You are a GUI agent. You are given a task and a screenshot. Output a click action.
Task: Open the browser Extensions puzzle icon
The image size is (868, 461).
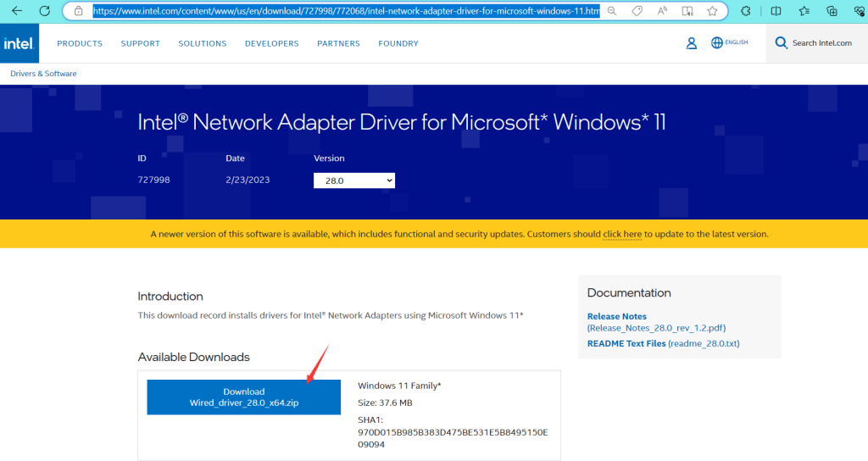click(745, 12)
